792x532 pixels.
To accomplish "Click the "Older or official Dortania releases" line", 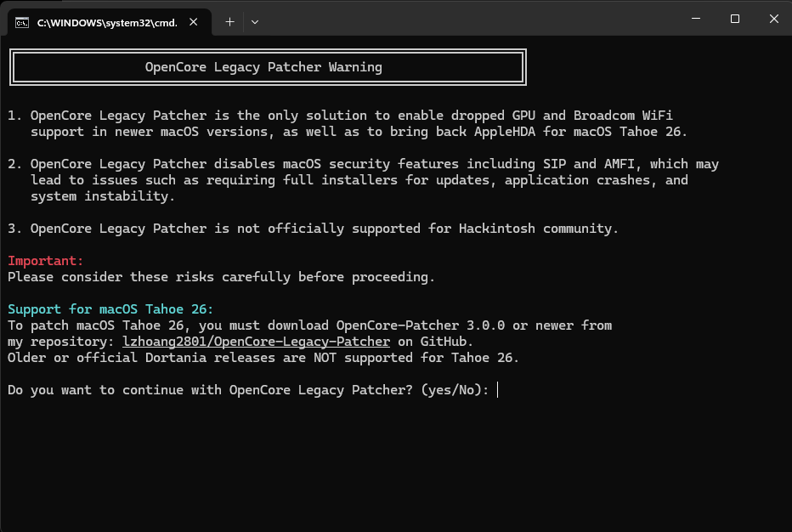I will tap(263, 358).
